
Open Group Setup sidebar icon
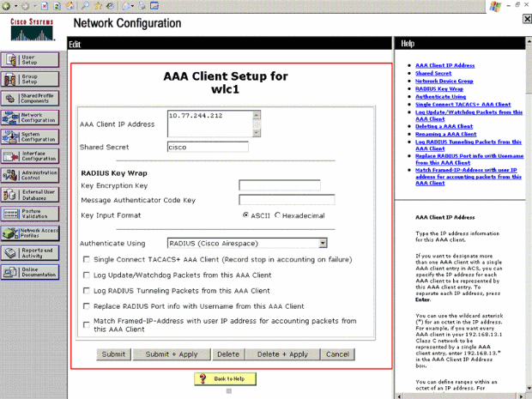30,80
